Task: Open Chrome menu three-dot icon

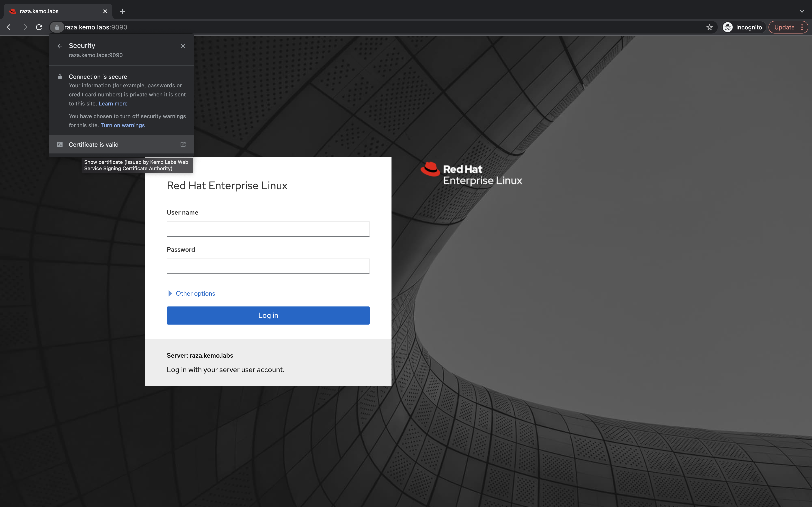Action: pos(802,27)
